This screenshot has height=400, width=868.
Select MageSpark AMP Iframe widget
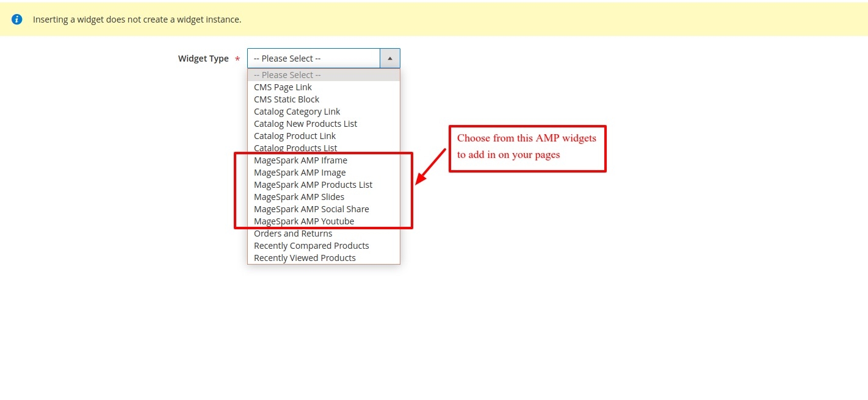tap(324, 160)
